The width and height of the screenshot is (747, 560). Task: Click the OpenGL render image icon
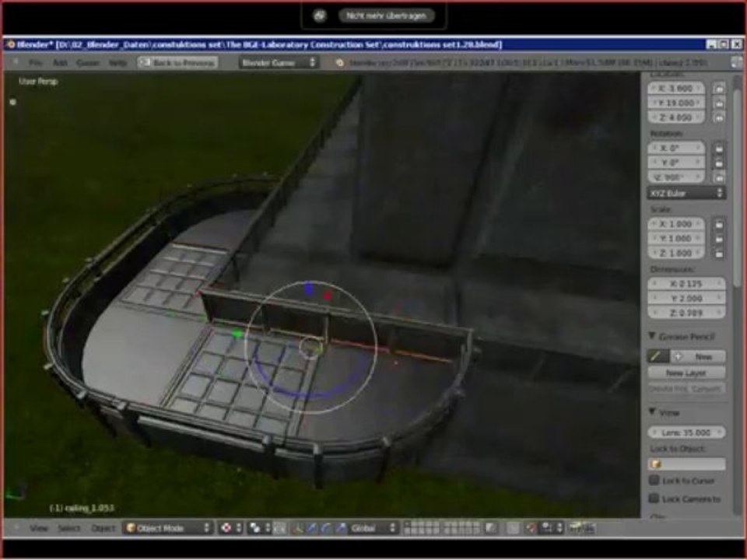[x=575, y=528]
